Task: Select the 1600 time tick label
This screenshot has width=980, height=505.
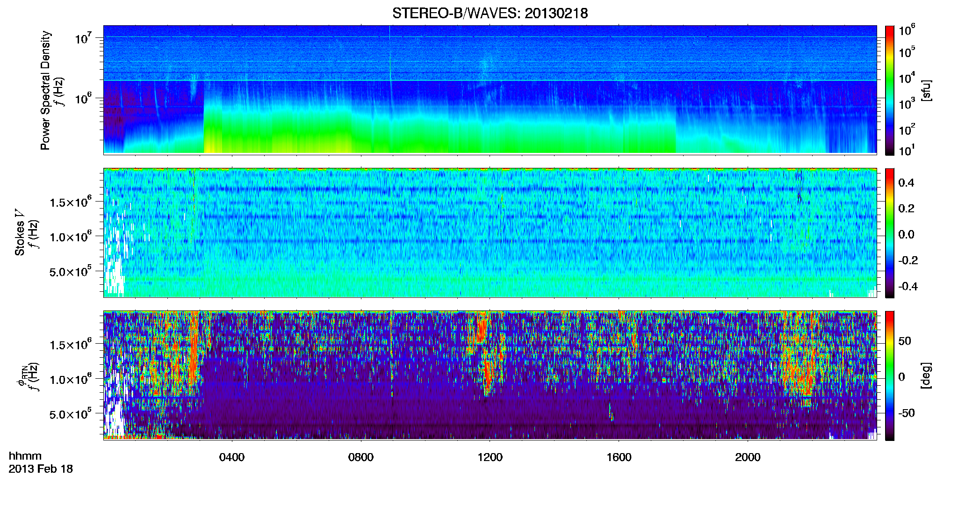Action: [x=619, y=457]
